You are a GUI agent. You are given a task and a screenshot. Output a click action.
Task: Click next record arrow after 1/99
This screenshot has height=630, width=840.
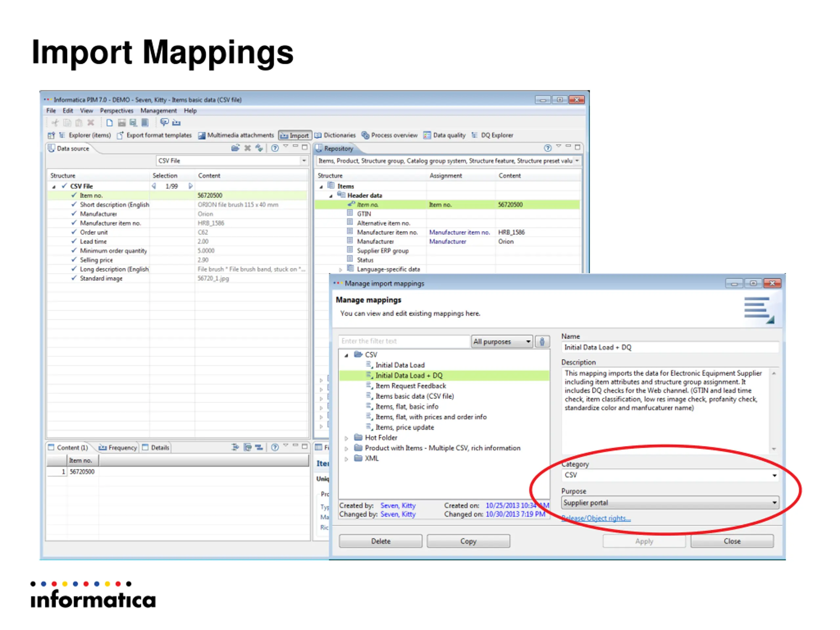click(x=191, y=186)
